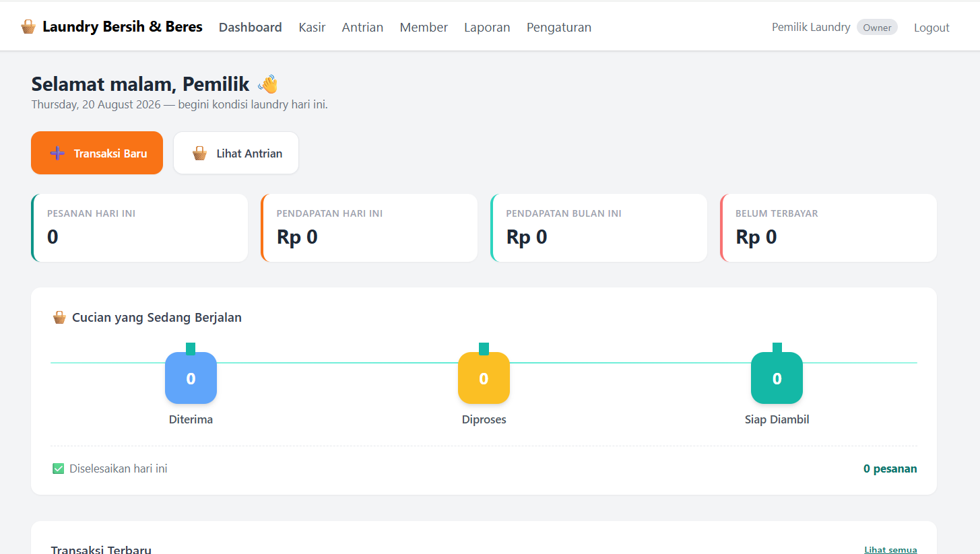
Task: Click the Pemilik Laundry user name
Action: (811, 28)
